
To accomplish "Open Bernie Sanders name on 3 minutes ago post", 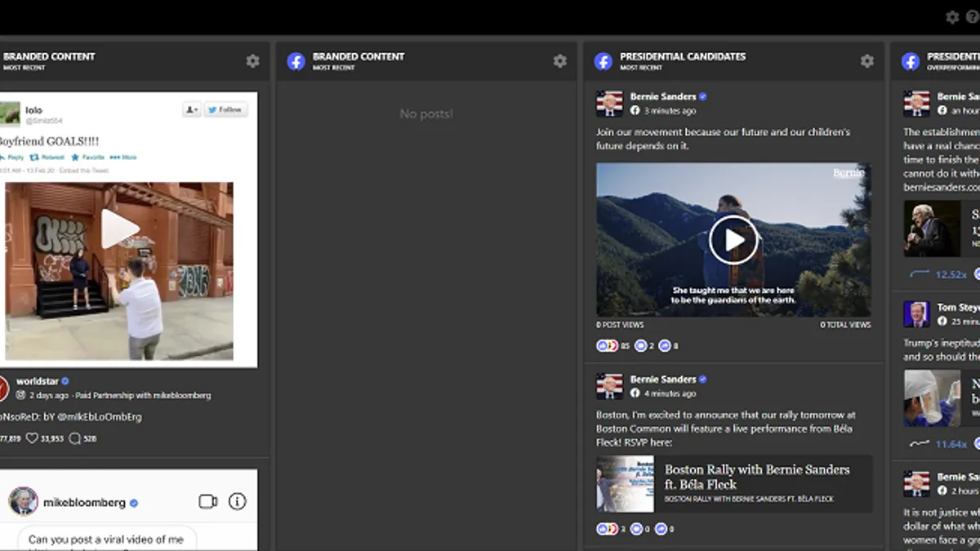I will [663, 96].
